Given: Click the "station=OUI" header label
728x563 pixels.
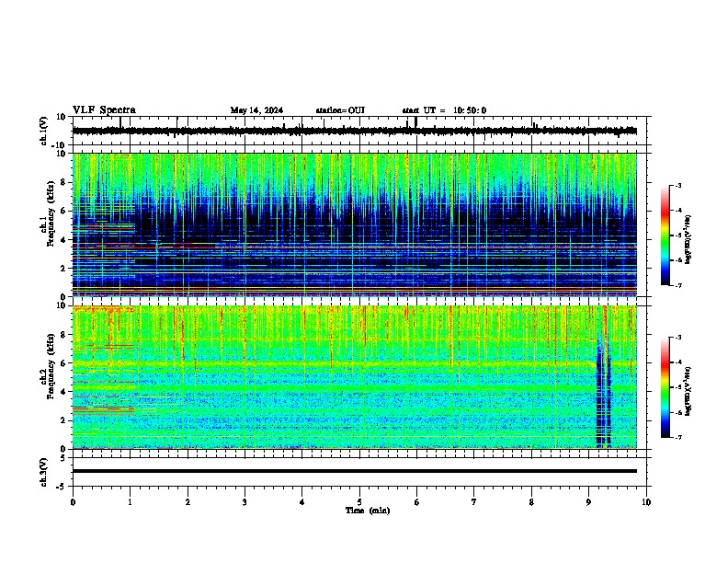Looking at the screenshot, I should point(340,110).
